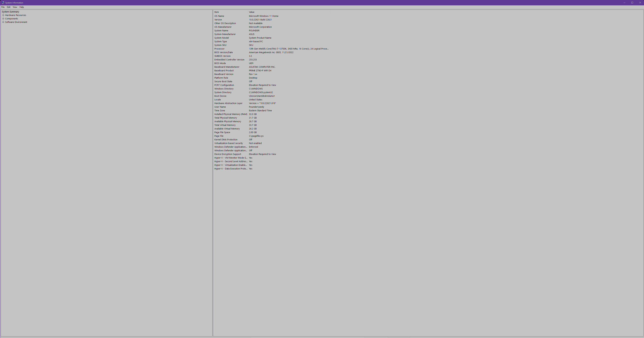
Task: Expand the Hardware Resources tree node
Action: coord(3,15)
